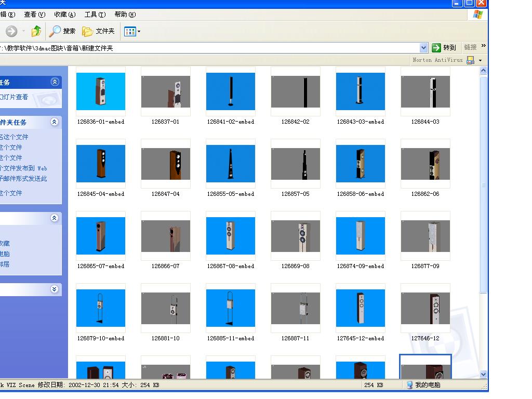Image resolution: width=532 pixels, height=399 pixels.
Task: Open the Search (搜索) toolbar button
Action: click(x=62, y=31)
